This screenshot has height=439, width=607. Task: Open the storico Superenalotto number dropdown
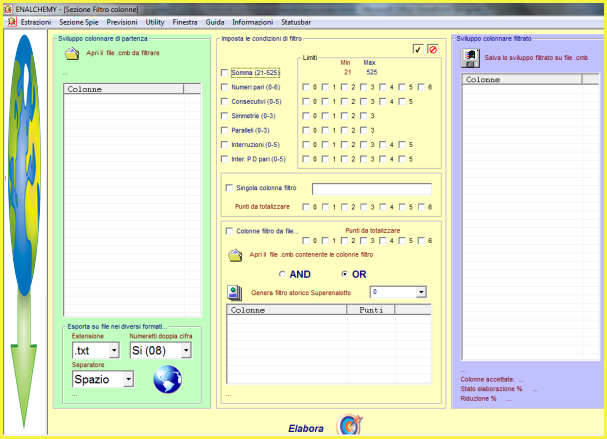coord(421,292)
